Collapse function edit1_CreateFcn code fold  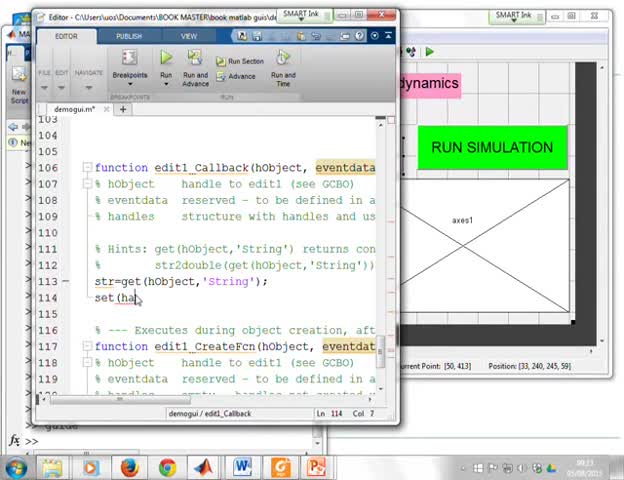pyautogui.click(x=87, y=346)
